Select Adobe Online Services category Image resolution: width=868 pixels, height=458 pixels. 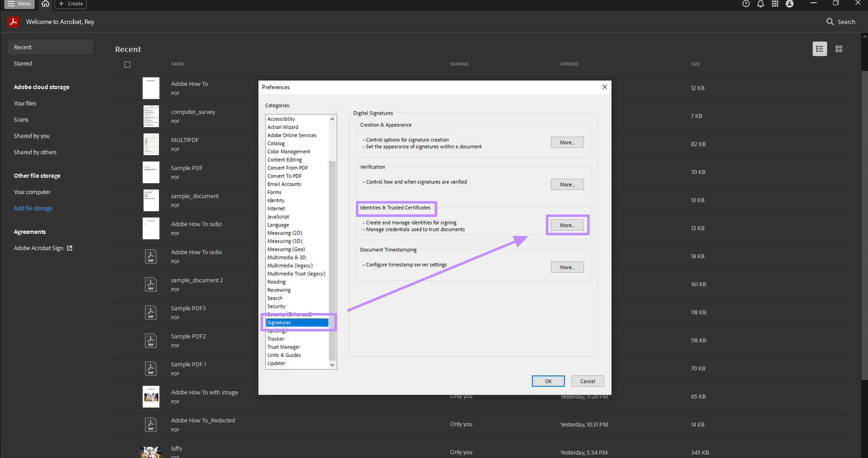point(292,135)
